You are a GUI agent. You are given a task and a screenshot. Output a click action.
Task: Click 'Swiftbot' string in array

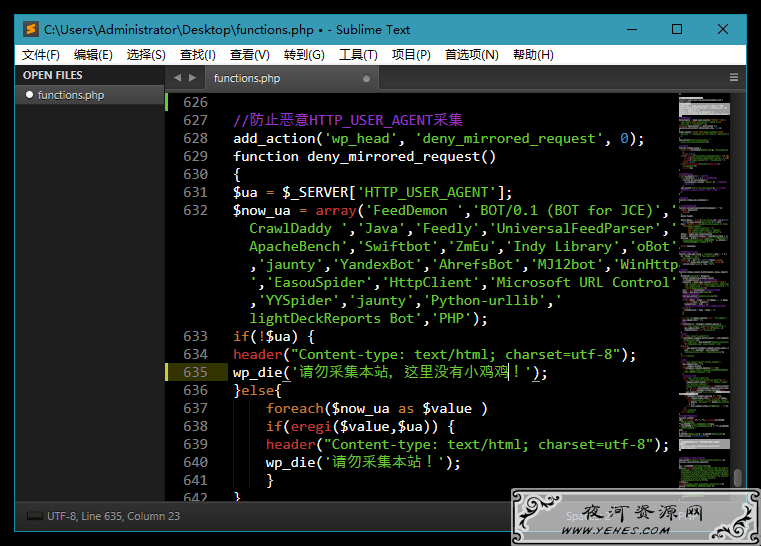[397, 247]
